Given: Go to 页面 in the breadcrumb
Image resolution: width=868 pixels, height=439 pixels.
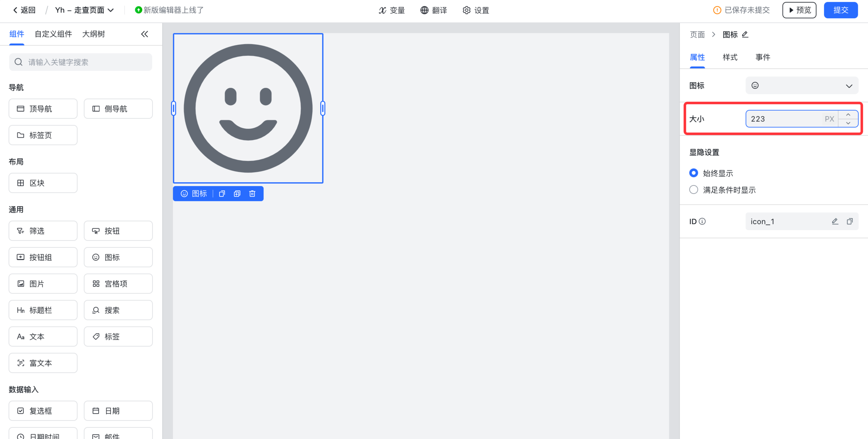Looking at the screenshot, I should pyautogui.click(x=697, y=34).
